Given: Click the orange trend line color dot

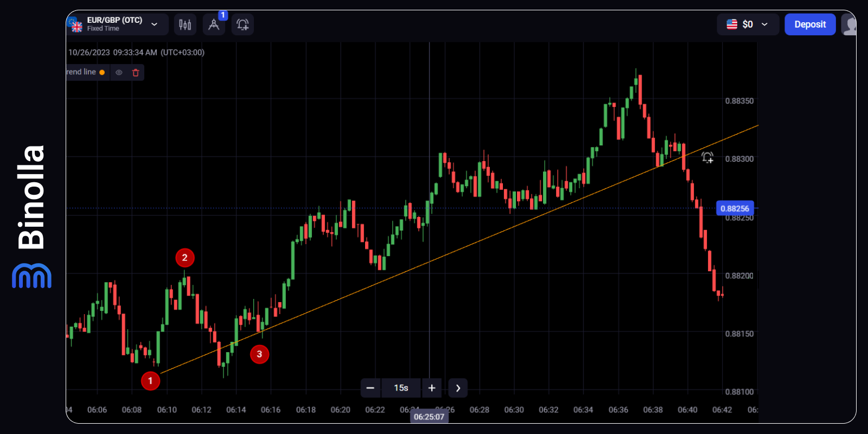Looking at the screenshot, I should click(102, 72).
